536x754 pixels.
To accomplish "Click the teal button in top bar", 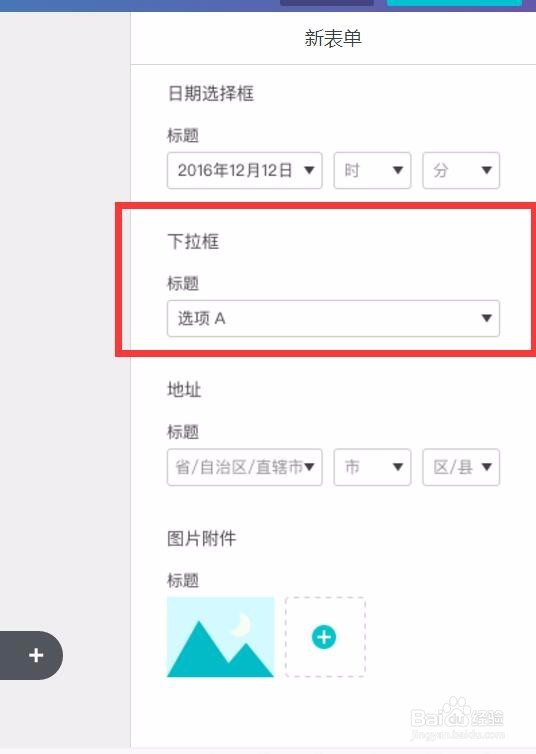I will 454,3.
